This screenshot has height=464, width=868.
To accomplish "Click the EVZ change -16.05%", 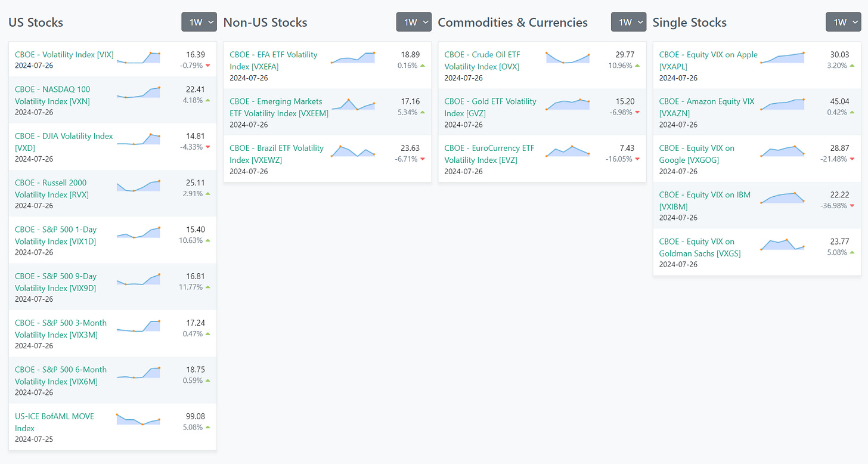I will [x=619, y=159].
